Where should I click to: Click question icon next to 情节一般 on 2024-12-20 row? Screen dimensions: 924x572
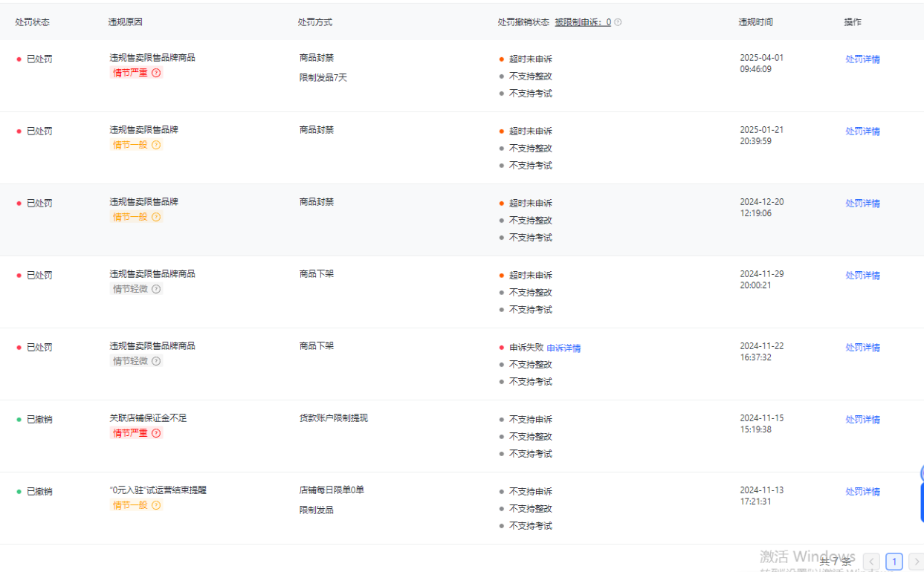click(156, 217)
